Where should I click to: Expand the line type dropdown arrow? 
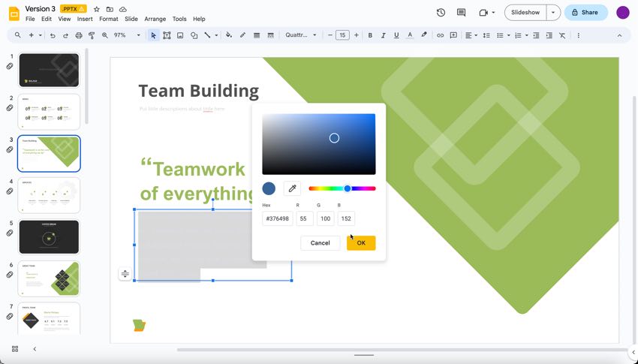tap(216, 35)
